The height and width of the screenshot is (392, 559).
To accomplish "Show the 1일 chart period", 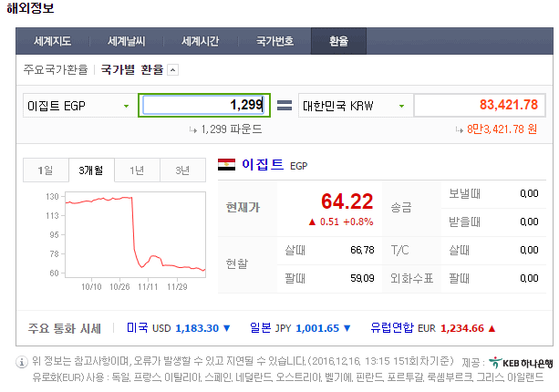I will coord(46,170).
